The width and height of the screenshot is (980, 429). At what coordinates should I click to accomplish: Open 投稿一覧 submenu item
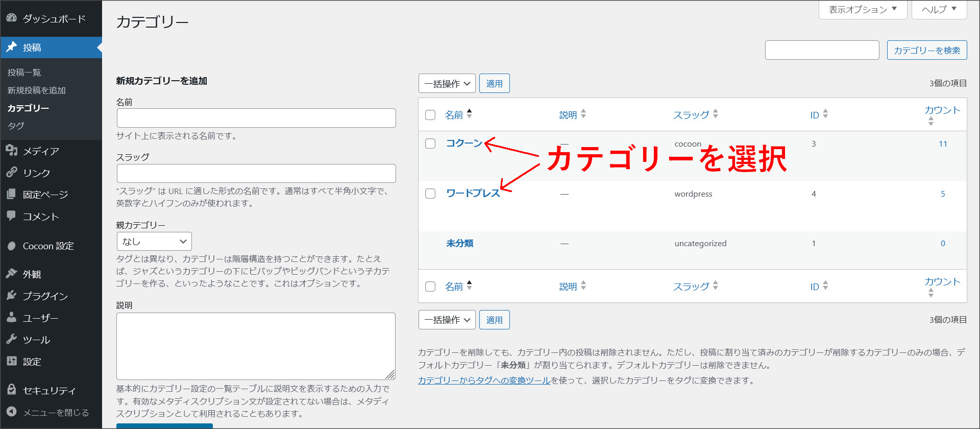pyautogui.click(x=24, y=73)
